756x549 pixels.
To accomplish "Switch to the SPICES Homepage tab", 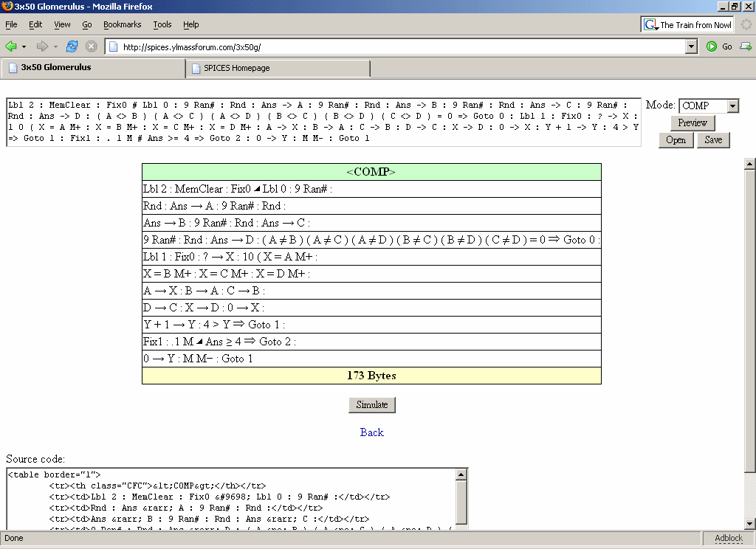I will point(278,68).
